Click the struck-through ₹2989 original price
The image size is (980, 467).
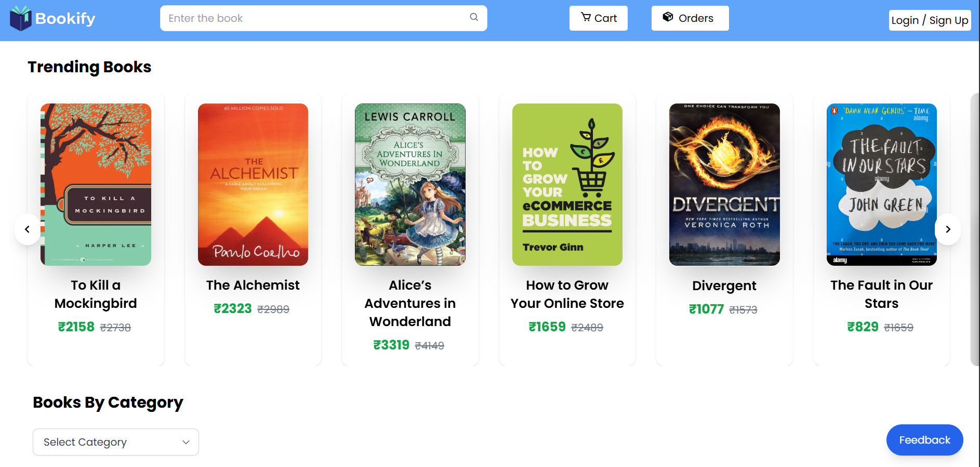273,309
